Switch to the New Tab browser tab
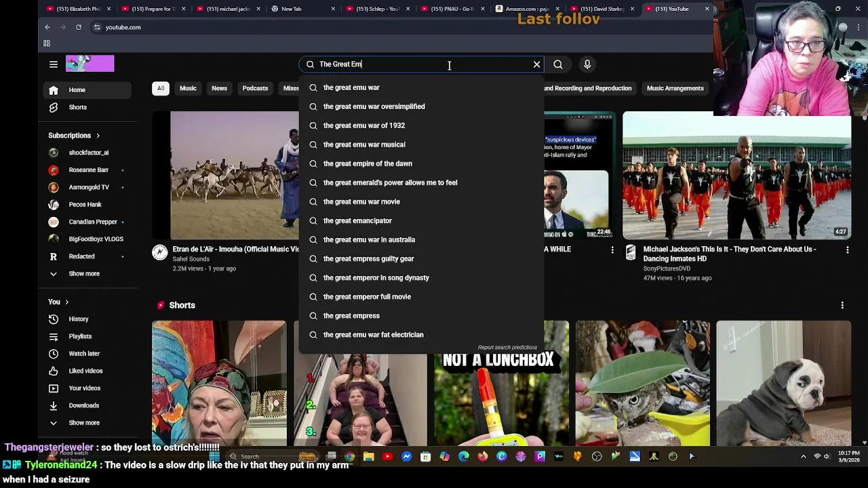 [x=302, y=9]
